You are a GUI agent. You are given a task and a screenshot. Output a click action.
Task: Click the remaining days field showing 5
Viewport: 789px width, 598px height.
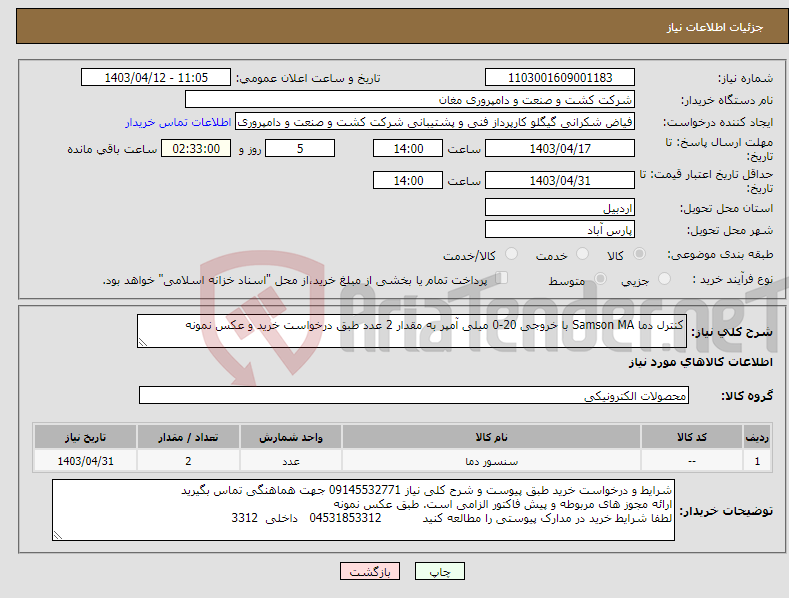point(300,148)
